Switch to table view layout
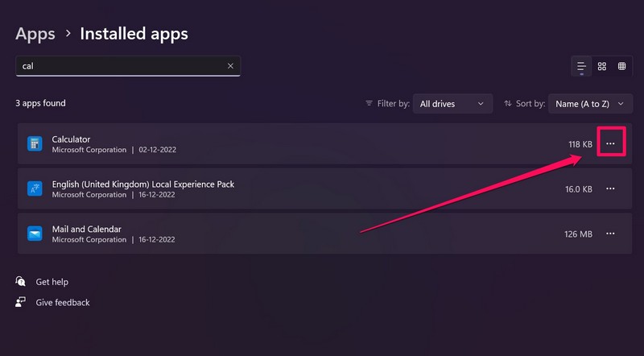 622,66
